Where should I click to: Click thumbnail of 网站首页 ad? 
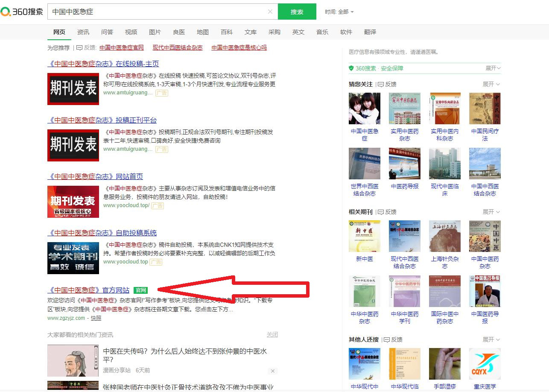pos(73,202)
